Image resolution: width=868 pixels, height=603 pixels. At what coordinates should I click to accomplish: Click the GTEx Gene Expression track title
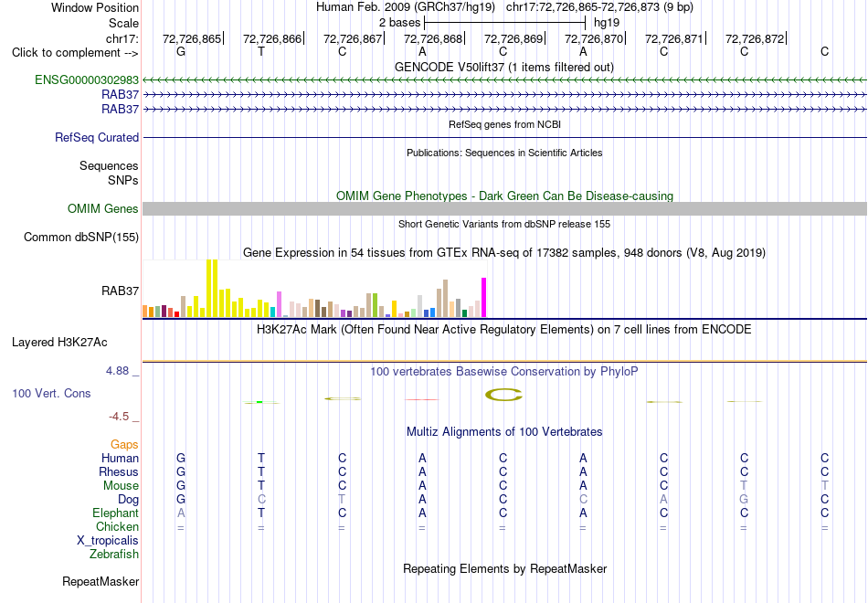coord(504,253)
